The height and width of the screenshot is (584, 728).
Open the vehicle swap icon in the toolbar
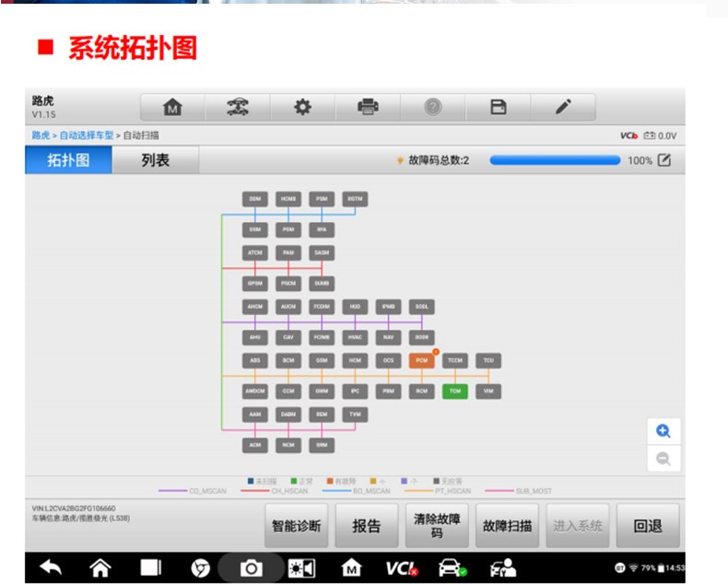pyautogui.click(x=237, y=108)
